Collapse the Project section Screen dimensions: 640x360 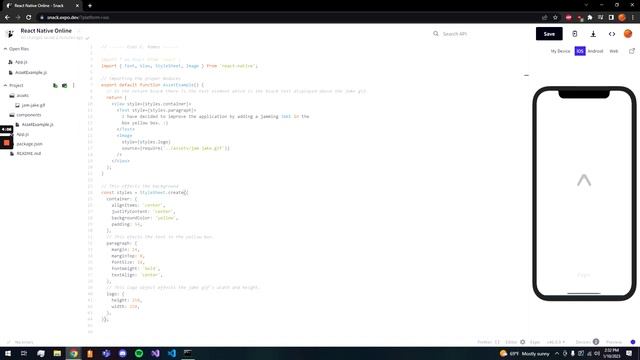tap(13, 85)
